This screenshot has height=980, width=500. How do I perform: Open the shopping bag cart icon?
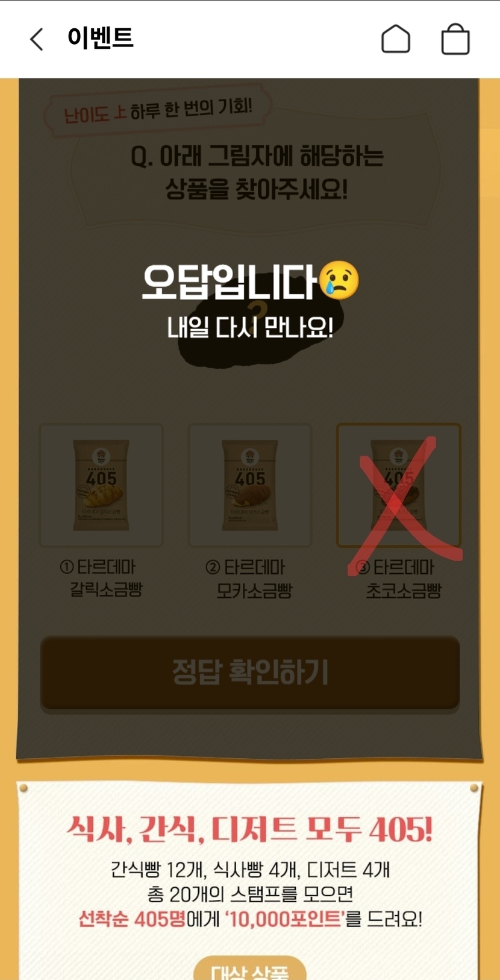[x=455, y=39]
